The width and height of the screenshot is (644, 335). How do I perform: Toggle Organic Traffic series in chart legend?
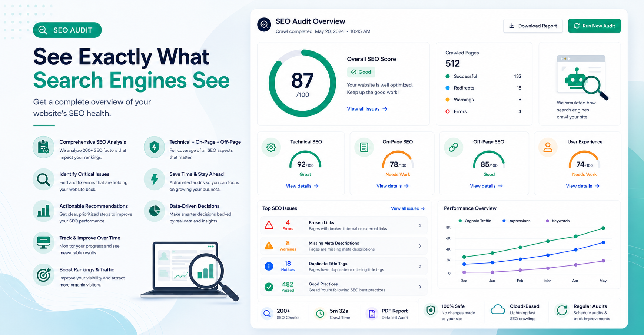pyautogui.click(x=475, y=221)
